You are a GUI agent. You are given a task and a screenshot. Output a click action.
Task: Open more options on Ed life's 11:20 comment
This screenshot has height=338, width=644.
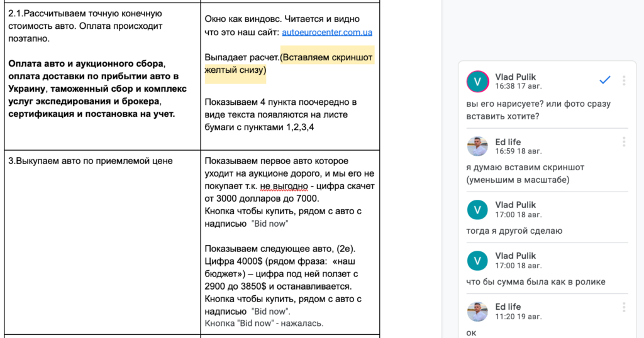tap(624, 307)
